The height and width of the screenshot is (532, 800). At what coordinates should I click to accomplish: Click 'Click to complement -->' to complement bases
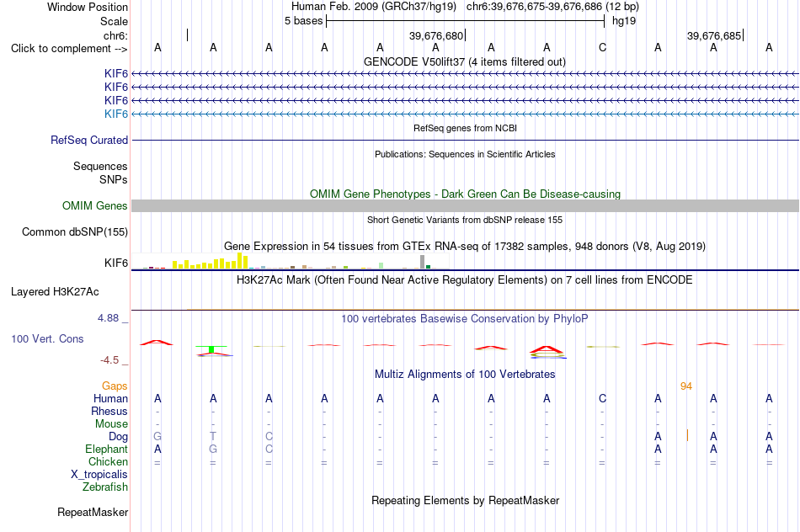[x=69, y=49]
